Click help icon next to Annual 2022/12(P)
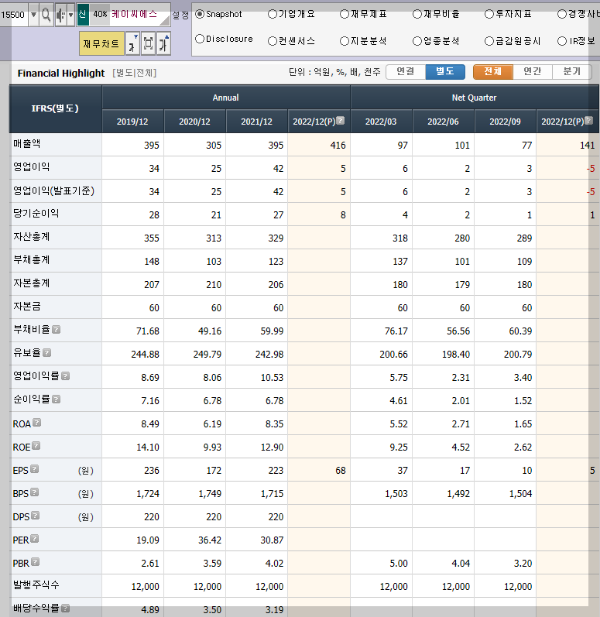Screen dimensions: 600x617 341,120
